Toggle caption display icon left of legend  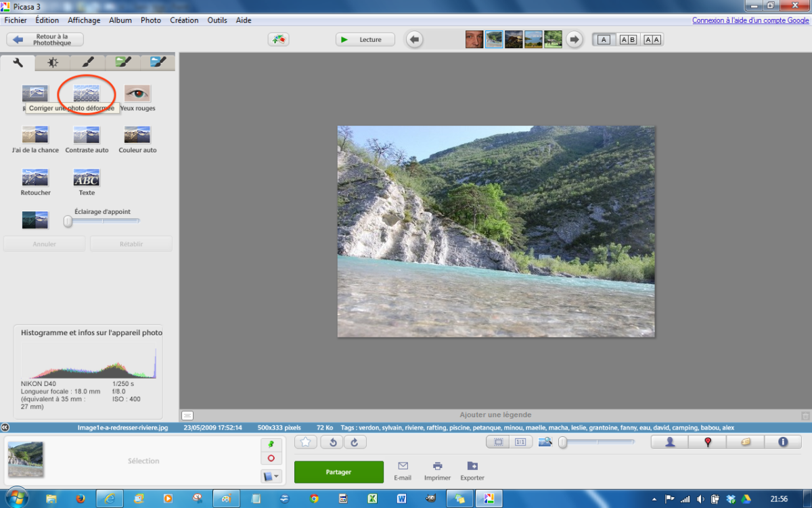coord(187,415)
